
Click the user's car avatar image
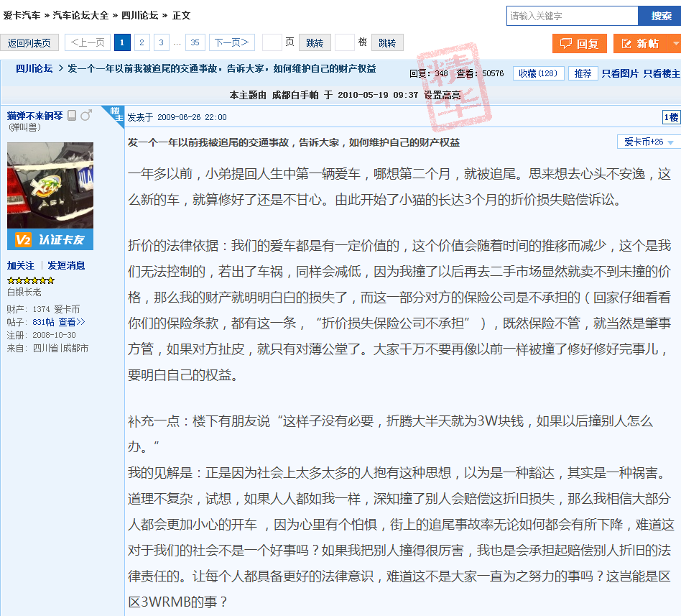pyautogui.click(x=50, y=185)
